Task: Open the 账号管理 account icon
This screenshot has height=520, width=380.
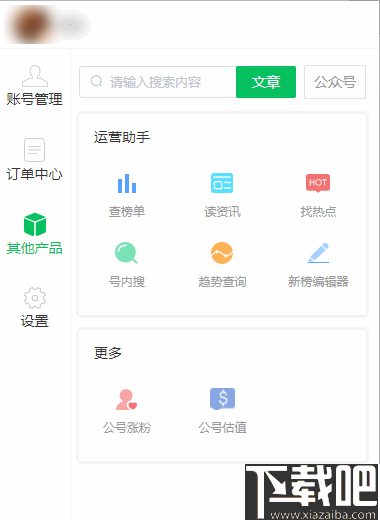Action: [35, 76]
